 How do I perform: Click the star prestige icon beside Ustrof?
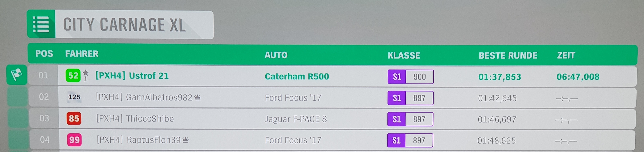[86, 74]
